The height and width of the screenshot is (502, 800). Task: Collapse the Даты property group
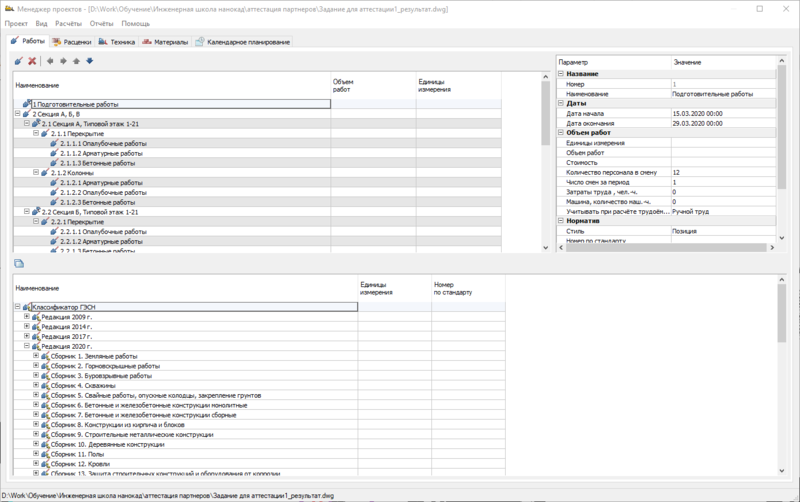point(561,103)
